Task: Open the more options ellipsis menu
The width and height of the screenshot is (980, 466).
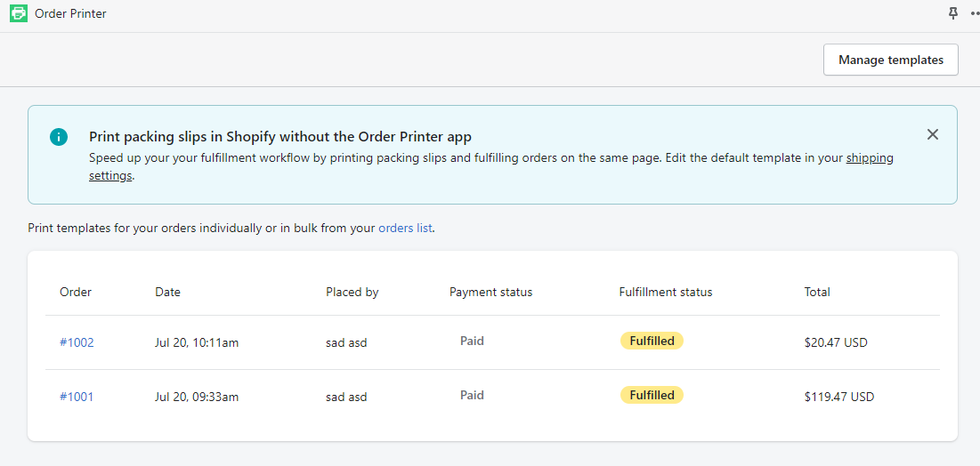Action: tap(974, 13)
